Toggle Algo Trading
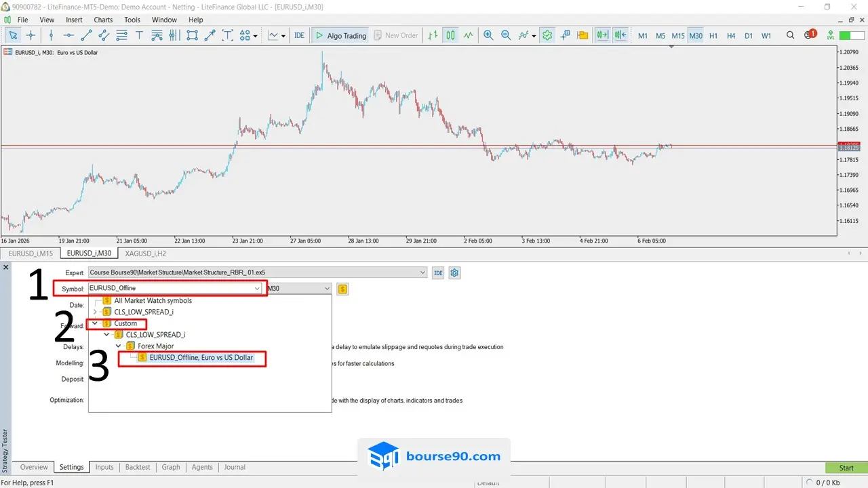 point(340,35)
